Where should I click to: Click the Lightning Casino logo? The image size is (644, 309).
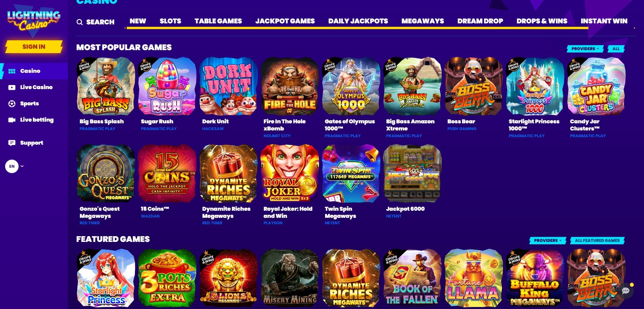[x=34, y=20]
